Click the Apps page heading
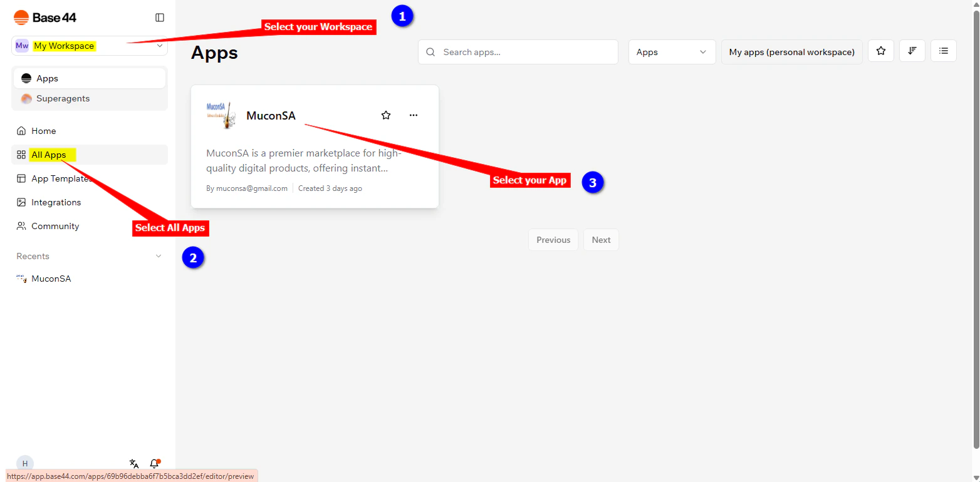The width and height of the screenshot is (980, 482). coord(214,53)
